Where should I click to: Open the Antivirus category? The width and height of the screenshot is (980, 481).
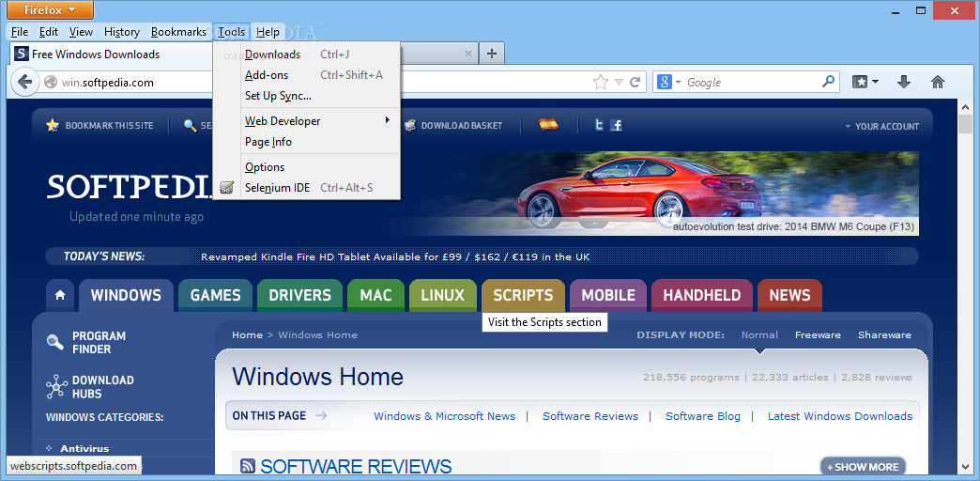[84, 448]
